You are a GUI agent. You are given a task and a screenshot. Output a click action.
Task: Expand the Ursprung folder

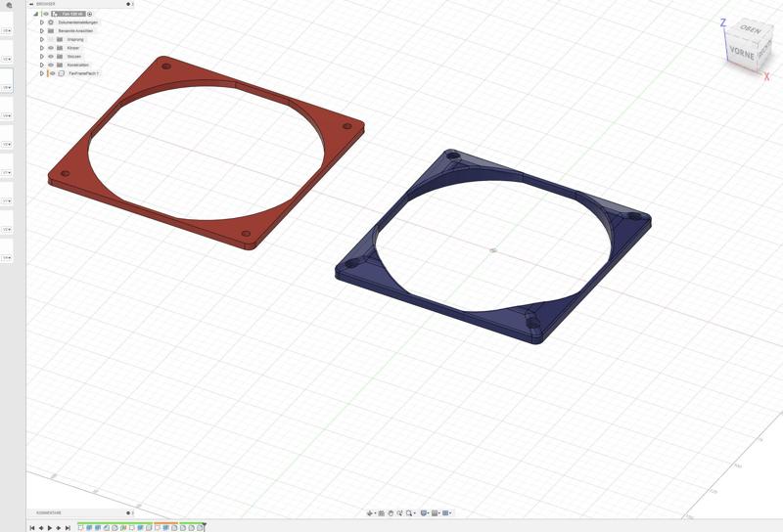click(42, 39)
